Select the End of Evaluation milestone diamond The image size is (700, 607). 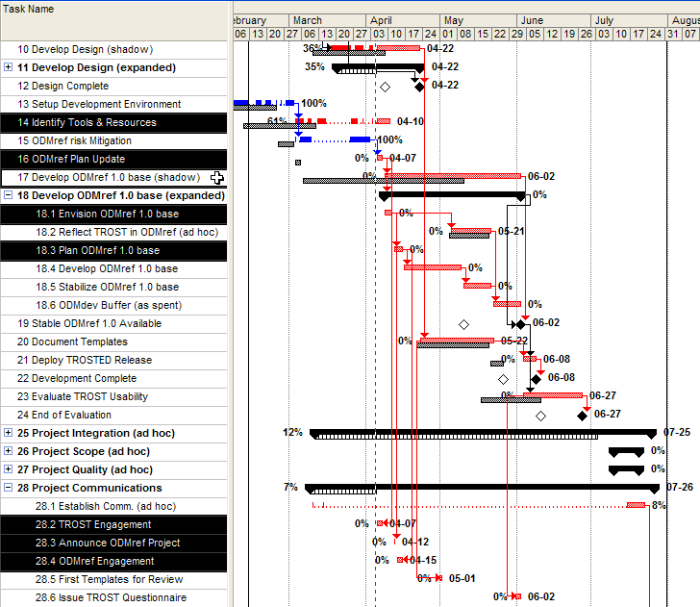(582, 415)
